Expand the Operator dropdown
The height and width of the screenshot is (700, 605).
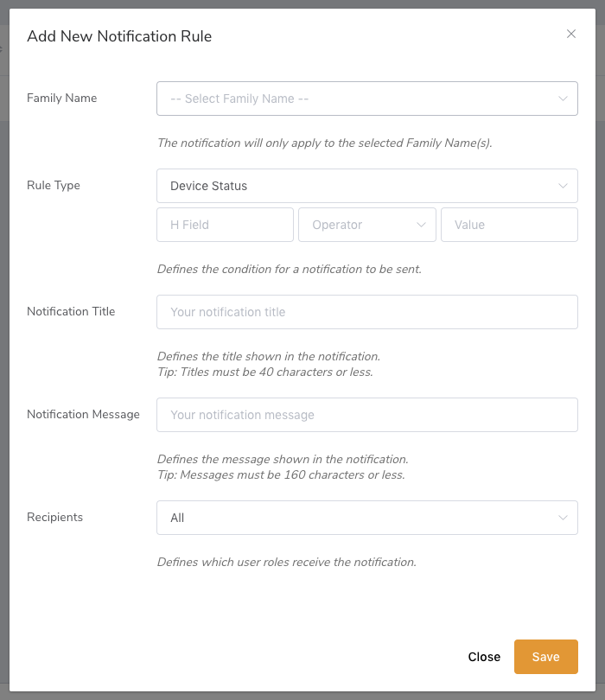pos(367,225)
